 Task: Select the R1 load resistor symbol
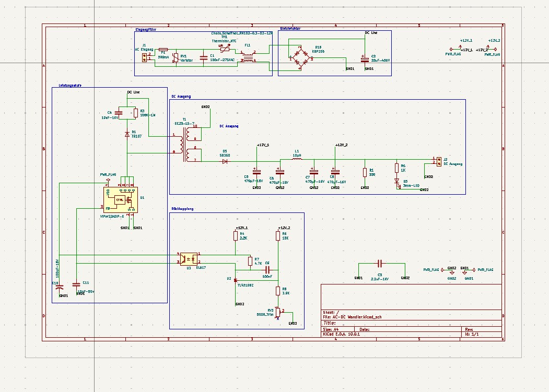pyautogui.click(x=365, y=172)
